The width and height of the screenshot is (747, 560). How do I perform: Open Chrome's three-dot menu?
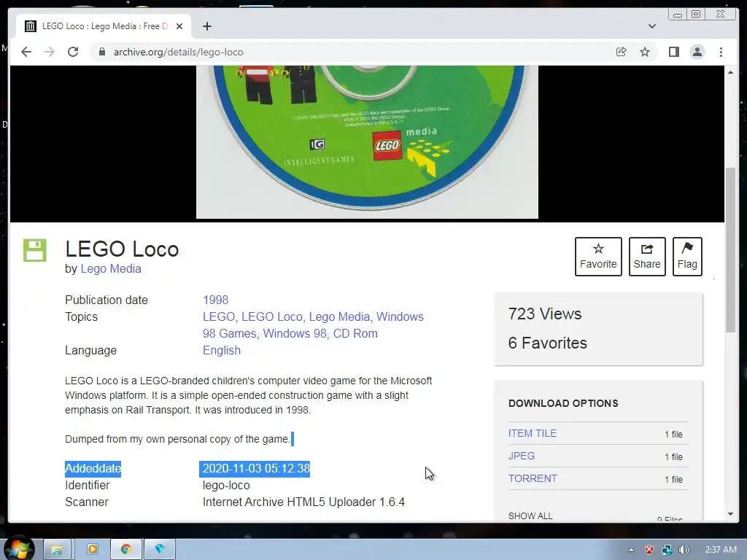721,52
